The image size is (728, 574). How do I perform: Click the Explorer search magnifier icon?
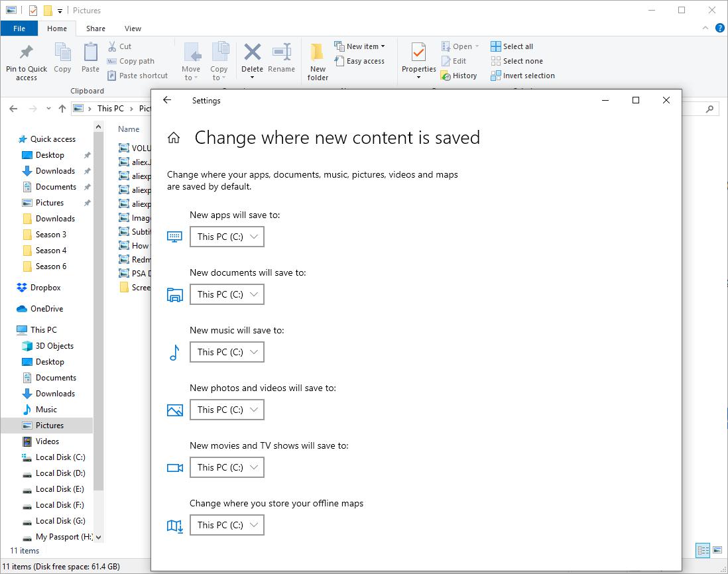[709, 109]
